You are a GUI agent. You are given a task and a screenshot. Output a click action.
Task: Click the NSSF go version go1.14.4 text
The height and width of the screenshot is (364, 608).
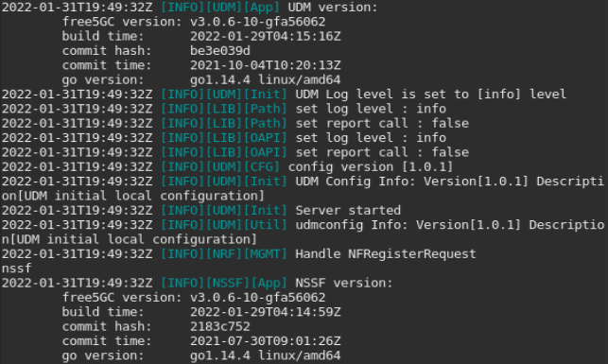[x=220, y=355]
